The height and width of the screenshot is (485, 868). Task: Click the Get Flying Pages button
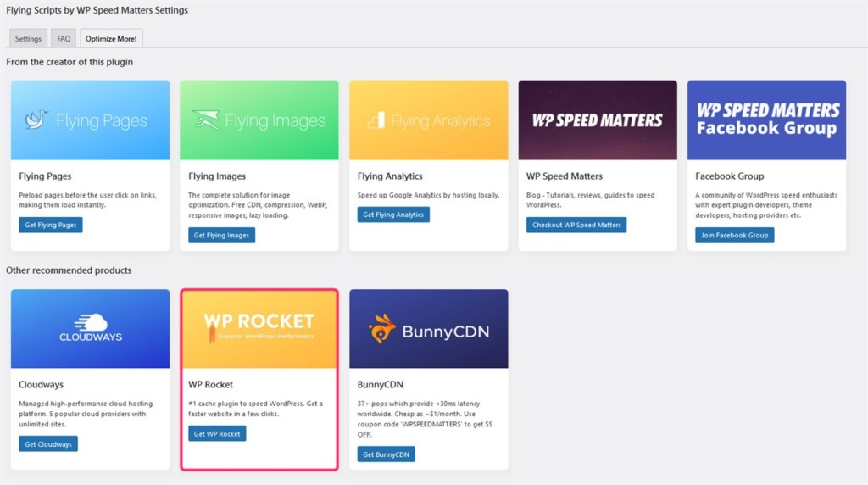[50, 225]
